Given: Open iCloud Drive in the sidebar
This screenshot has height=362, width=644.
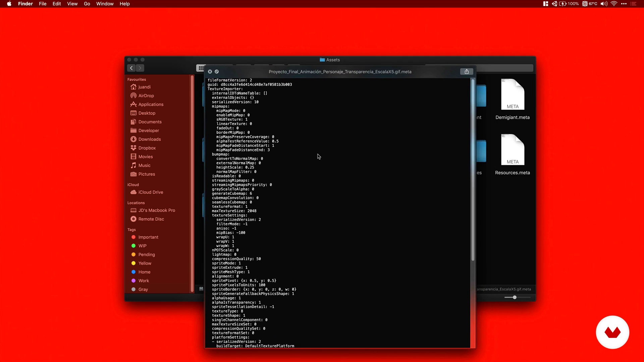Looking at the screenshot, I should tap(151, 192).
